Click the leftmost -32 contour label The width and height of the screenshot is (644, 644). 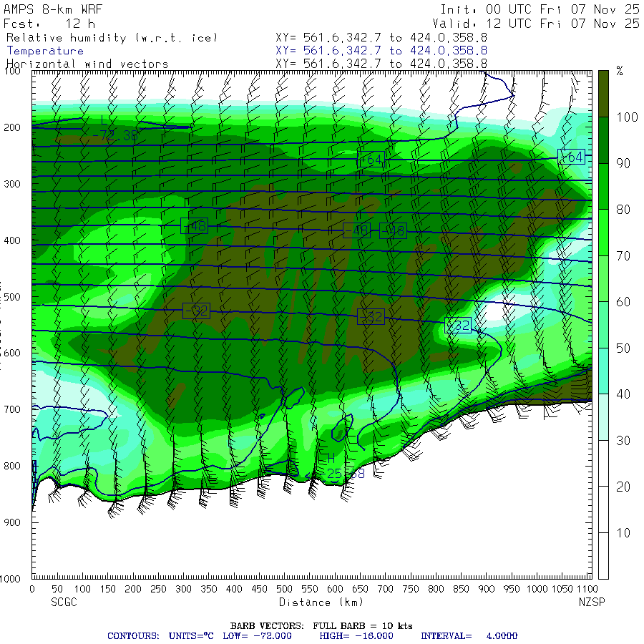tap(196, 311)
